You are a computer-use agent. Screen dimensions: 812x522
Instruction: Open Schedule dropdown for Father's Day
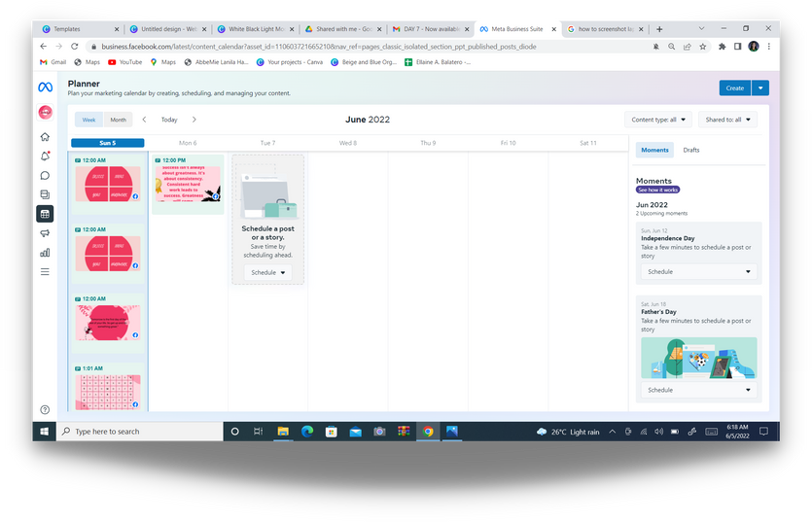[698, 390]
